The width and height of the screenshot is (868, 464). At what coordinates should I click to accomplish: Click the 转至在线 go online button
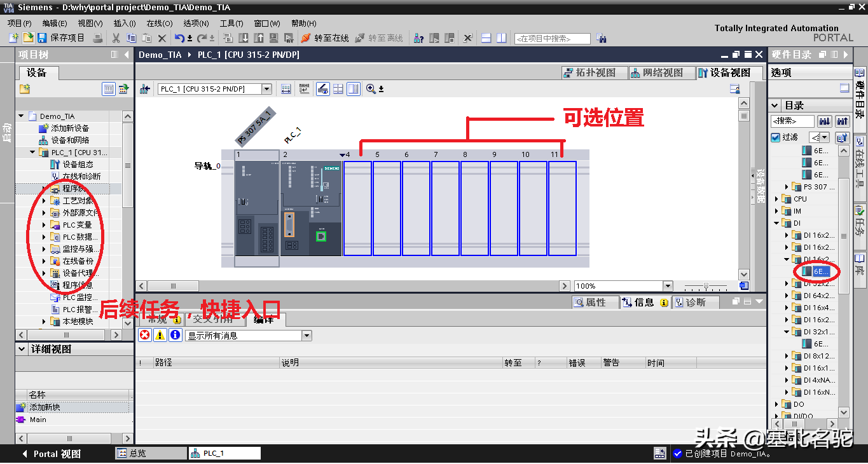[325, 38]
